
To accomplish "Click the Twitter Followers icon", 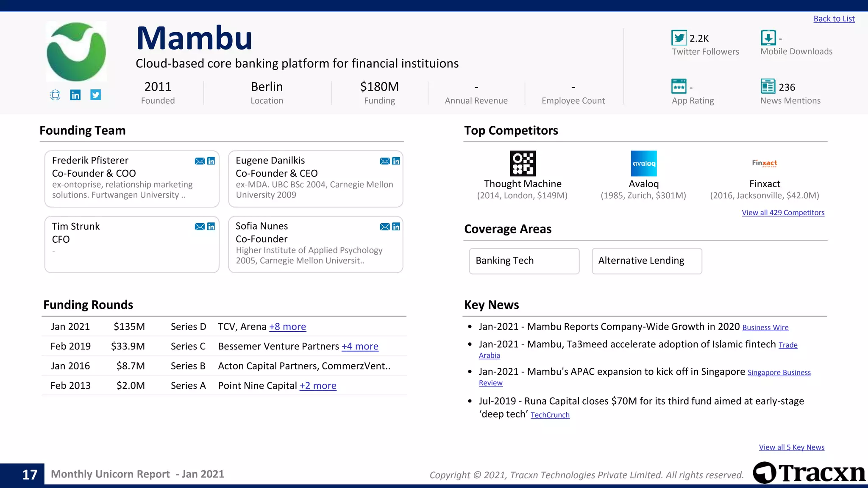I will (679, 38).
